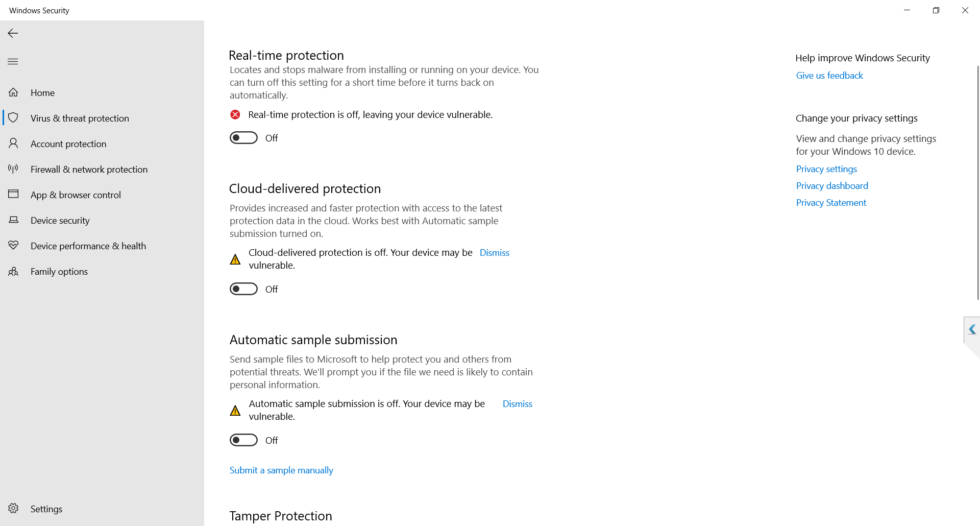The image size is (980, 526).
Task: Click the Settings gear icon
Action: [13, 509]
